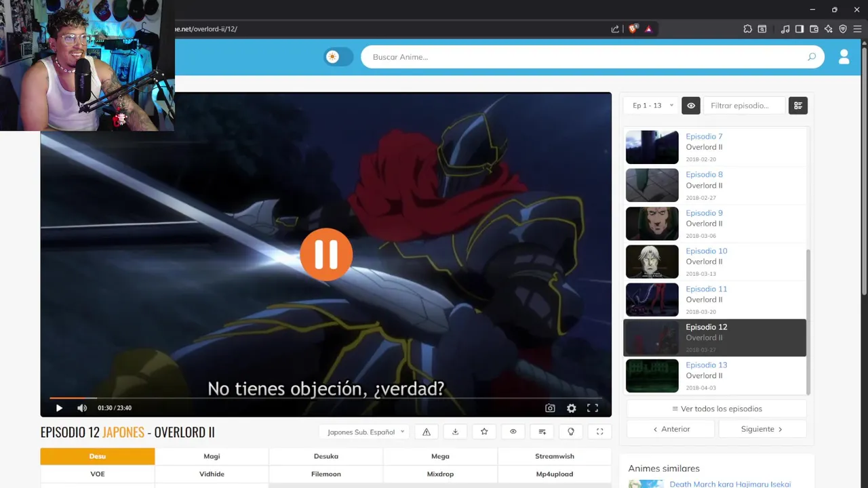The width and height of the screenshot is (868, 488).
Task: Choose the Vidhide server option
Action: pos(212,474)
